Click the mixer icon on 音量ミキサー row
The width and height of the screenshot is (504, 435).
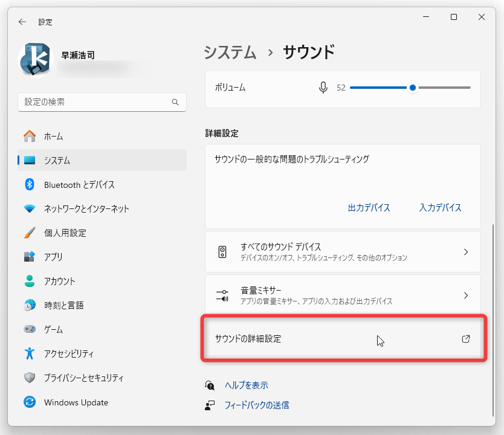tap(222, 295)
